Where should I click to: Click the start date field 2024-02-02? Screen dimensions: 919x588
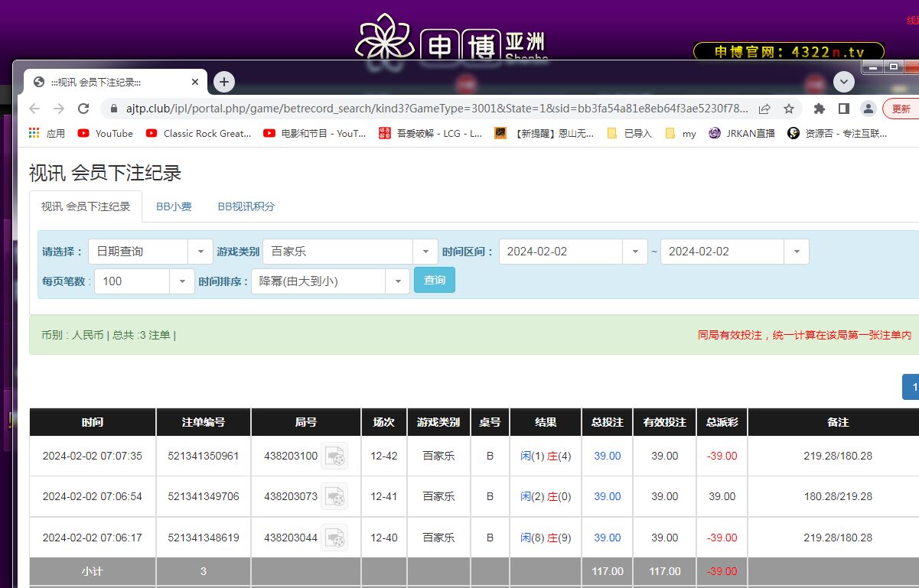click(x=561, y=252)
